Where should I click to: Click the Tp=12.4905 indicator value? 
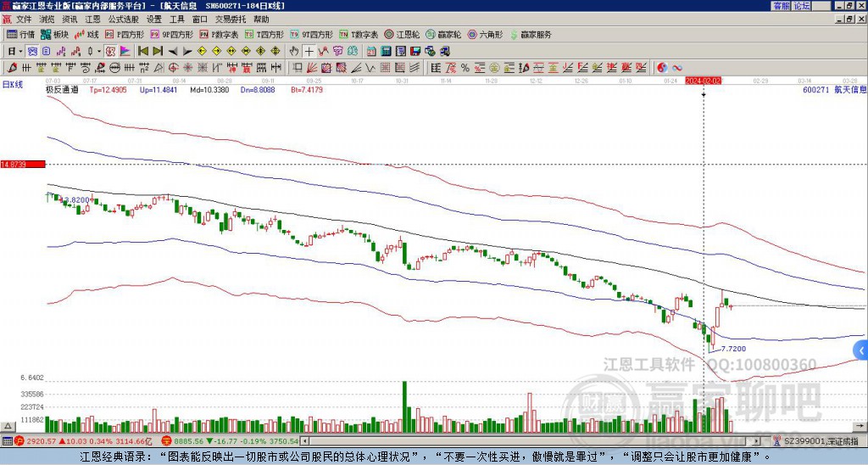[x=108, y=89]
